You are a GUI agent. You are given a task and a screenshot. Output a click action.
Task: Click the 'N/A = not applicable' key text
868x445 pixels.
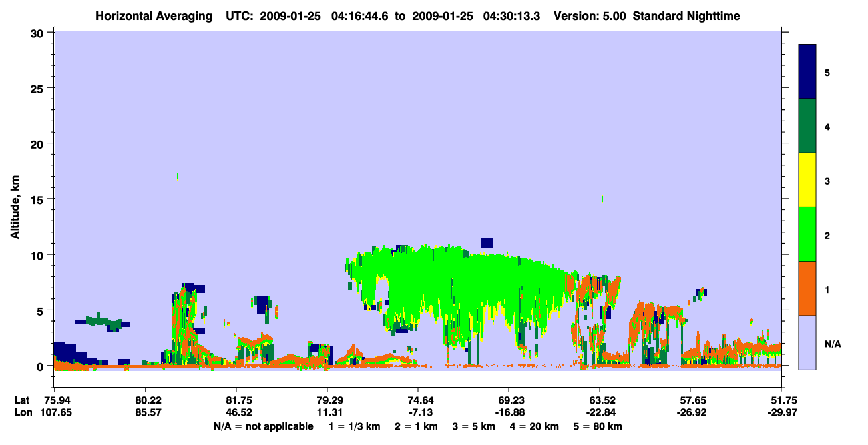tap(263, 426)
